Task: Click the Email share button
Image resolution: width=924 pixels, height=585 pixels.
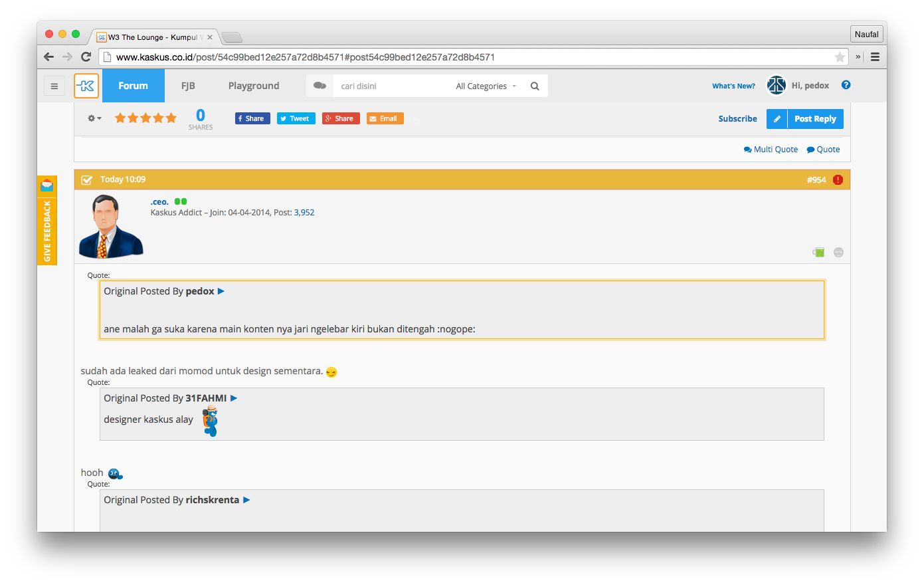Action: pyautogui.click(x=385, y=118)
